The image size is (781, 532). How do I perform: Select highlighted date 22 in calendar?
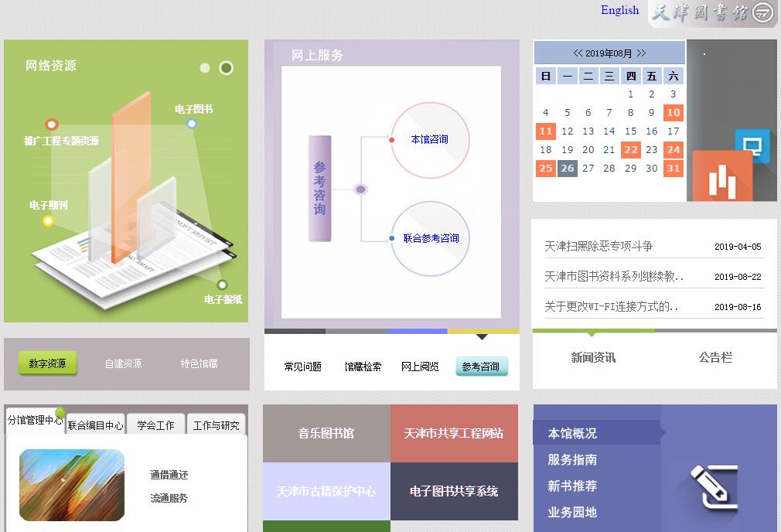[x=630, y=150]
